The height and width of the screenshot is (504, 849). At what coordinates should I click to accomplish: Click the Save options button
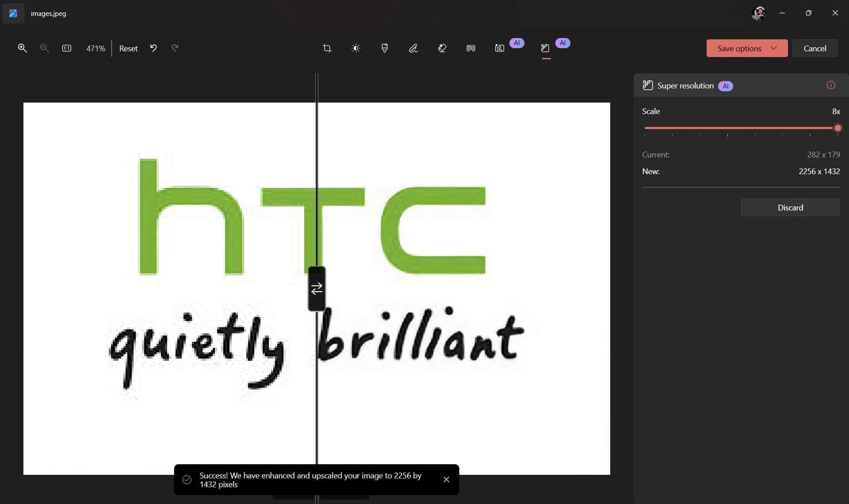(x=747, y=48)
